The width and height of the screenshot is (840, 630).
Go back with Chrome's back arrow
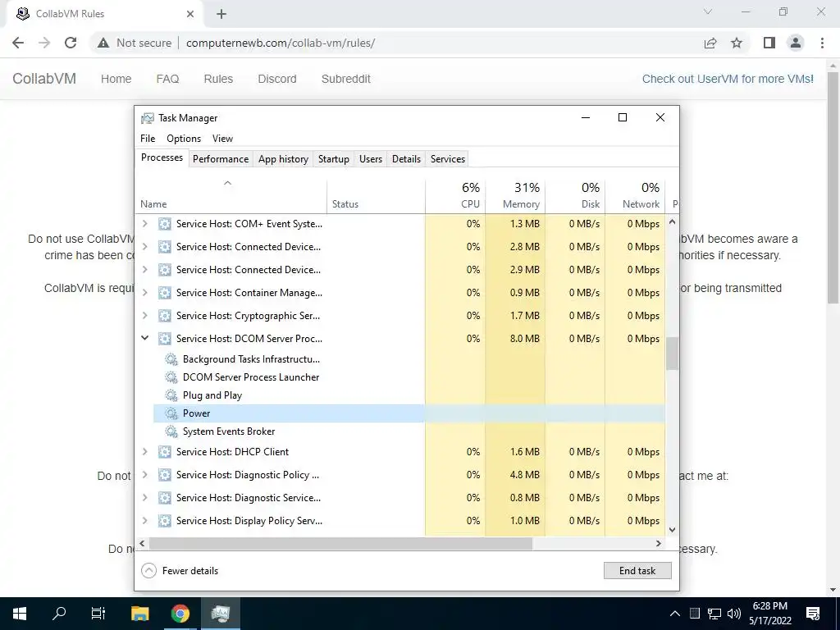pos(18,43)
